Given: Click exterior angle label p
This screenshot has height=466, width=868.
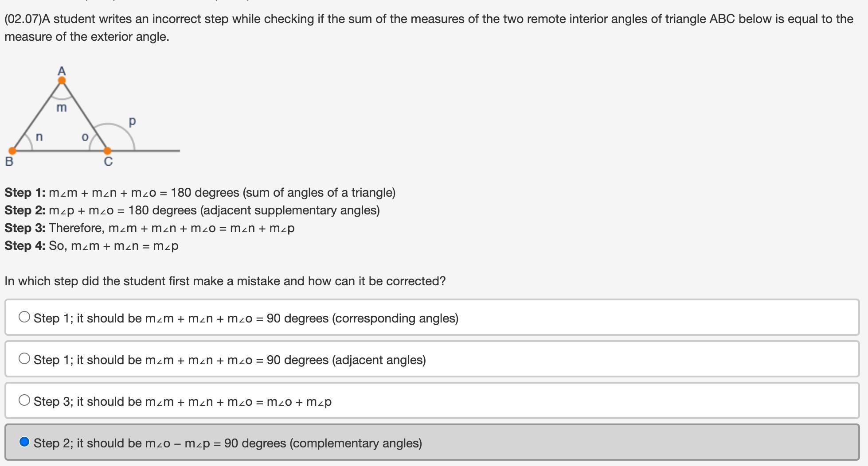Looking at the screenshot, I should 132,121.
